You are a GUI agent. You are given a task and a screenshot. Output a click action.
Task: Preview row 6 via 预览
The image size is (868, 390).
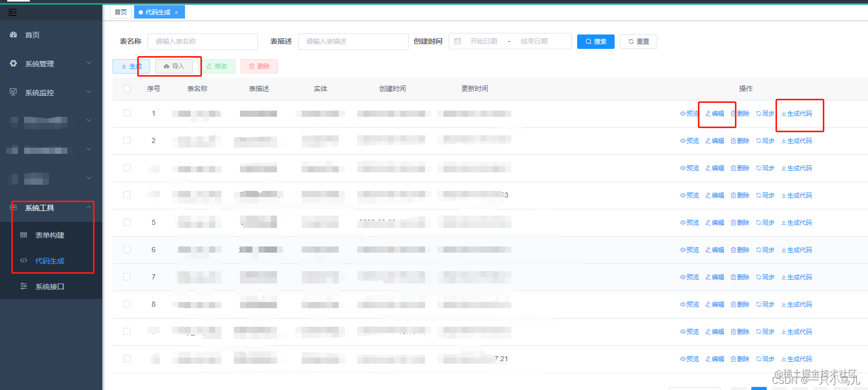(689, 250)
